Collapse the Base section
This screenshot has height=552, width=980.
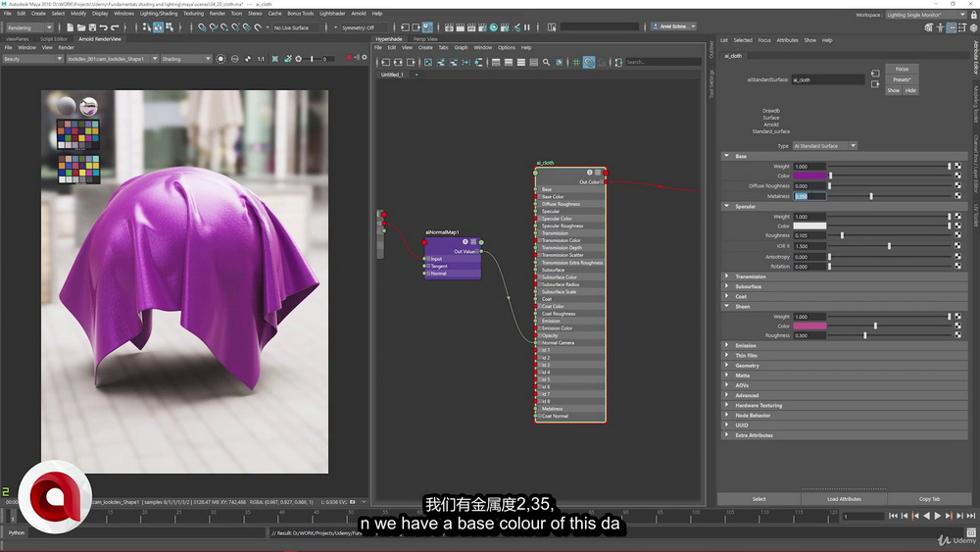(x=726, y=156)
